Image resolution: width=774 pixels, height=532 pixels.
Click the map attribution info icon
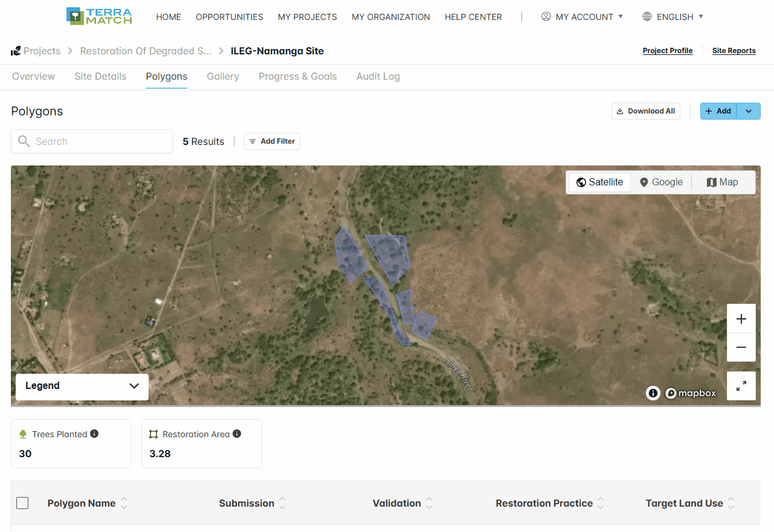653,393
